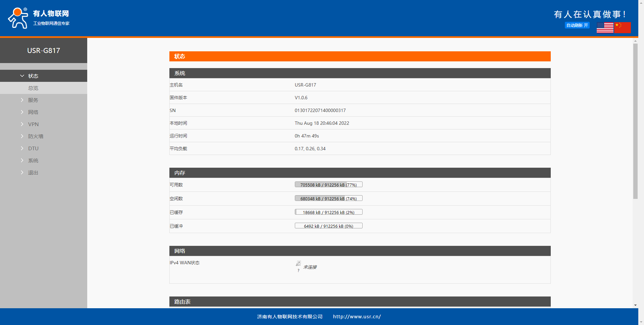Image resolution: width=644 pixels, height=325 pixels.
Task: Click the USR IoT logo icon
Action: click(18, 18)
